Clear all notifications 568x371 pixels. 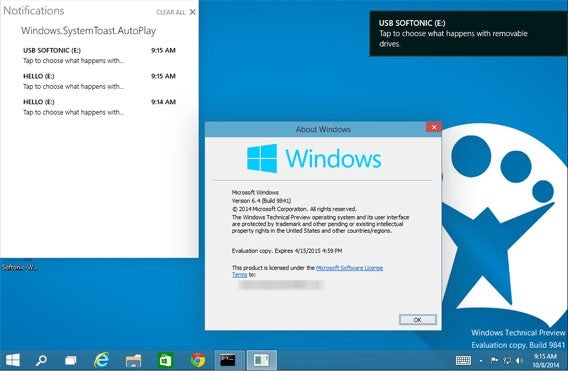coord(171,12)
